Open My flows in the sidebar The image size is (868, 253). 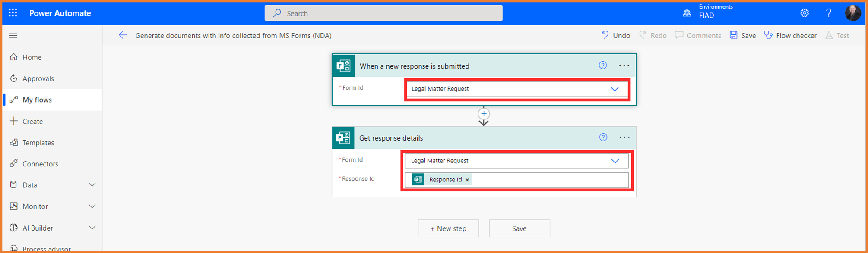point(52,100)
